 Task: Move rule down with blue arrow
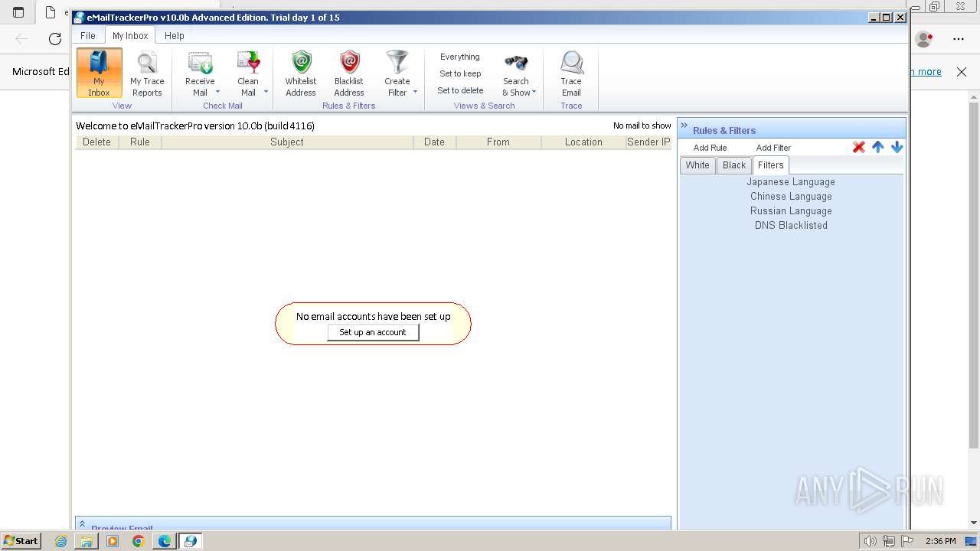(897, 147)
